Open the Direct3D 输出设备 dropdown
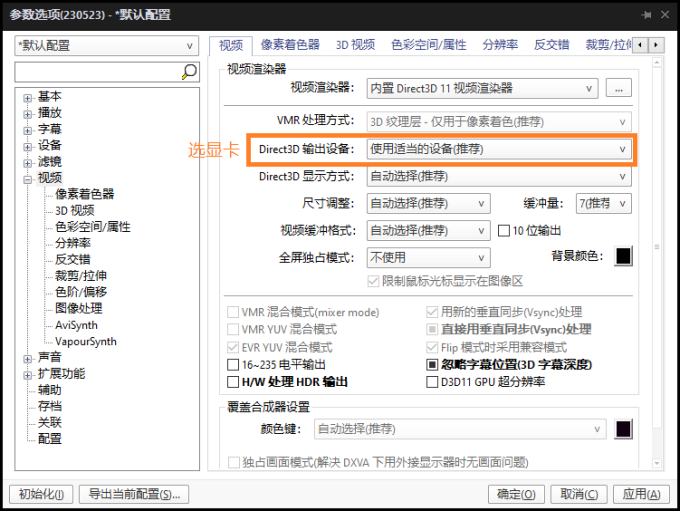Image resolution: width=680 pixels, height=511 pixels. pos(499,149)
